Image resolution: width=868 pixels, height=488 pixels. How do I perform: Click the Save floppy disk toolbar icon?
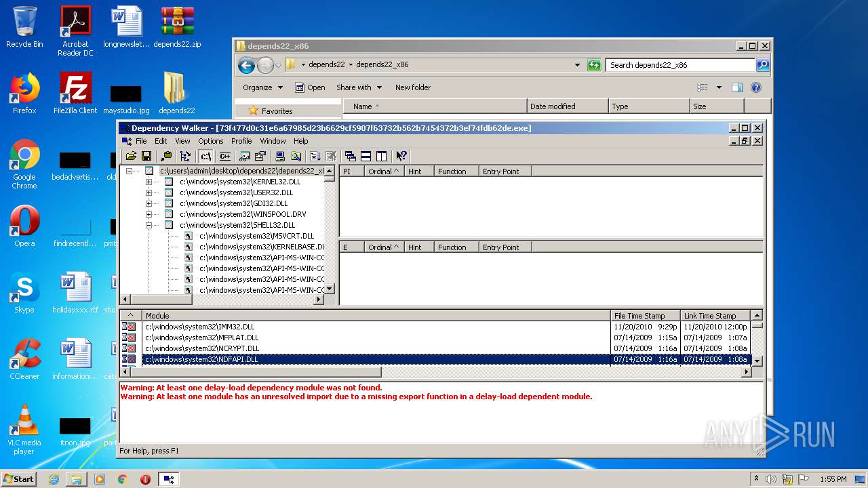(146, 156)
